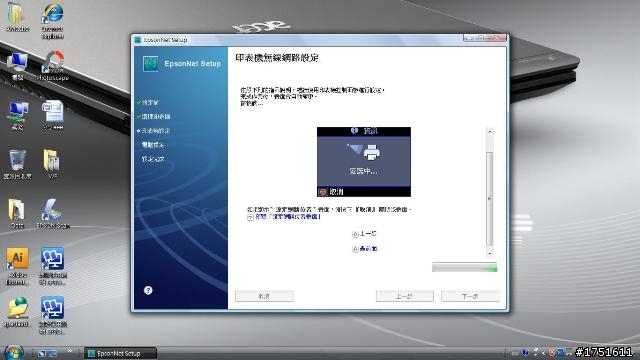Open the VF folder on the desktop

53,164
